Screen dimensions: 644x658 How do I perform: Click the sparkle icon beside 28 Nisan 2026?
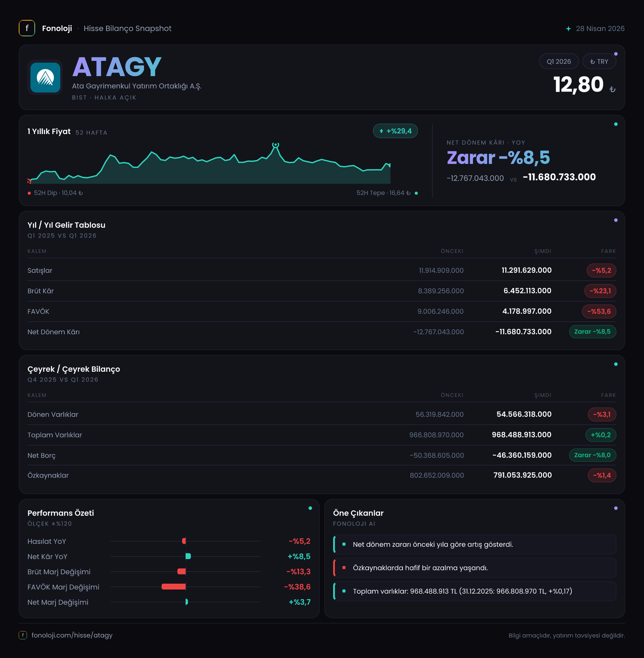coord(568,29)
